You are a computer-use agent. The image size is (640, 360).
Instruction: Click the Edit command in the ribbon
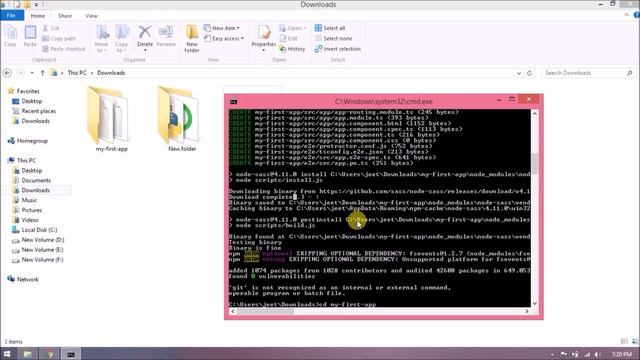point(289,38)
